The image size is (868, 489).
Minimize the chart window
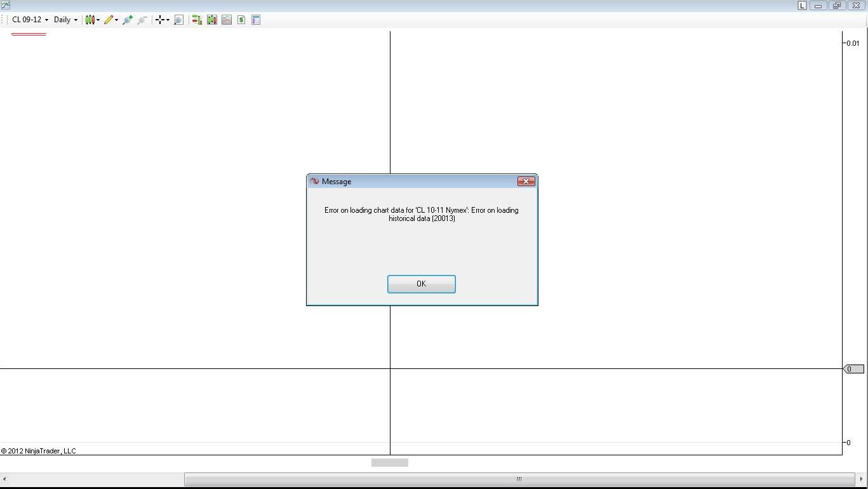pyautogui.click(x=818, y=5)
